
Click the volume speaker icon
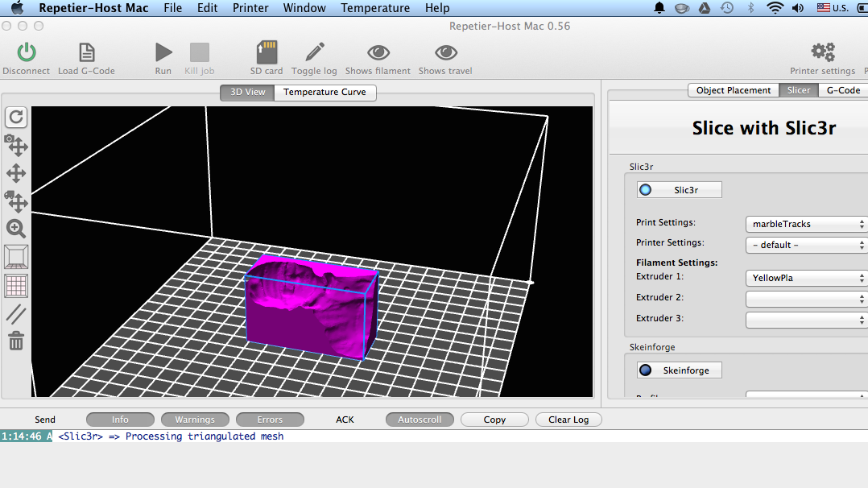tap(798, 8)
